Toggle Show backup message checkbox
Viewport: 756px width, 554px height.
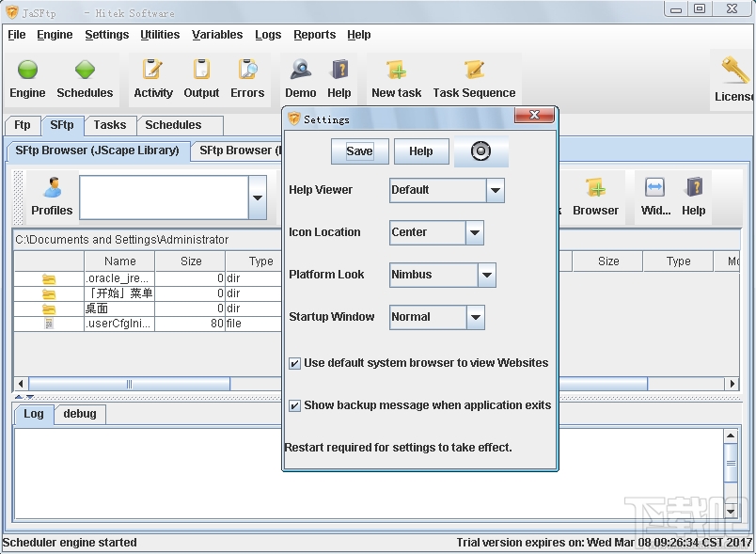(295, 405)
